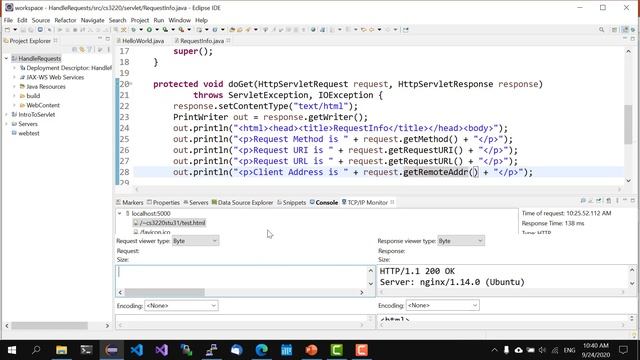Image resolution: width=640 pixels, height=360 pixels.
Task: Select the Java EE perspective icon
Action: click(x=625, y=30)
